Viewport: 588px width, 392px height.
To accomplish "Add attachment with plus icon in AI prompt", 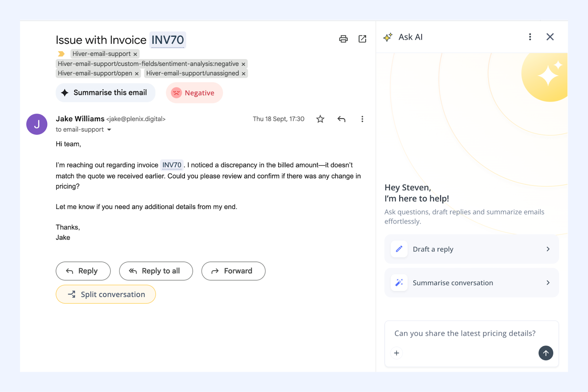I will pyautogui.click(x=397, y=353).
